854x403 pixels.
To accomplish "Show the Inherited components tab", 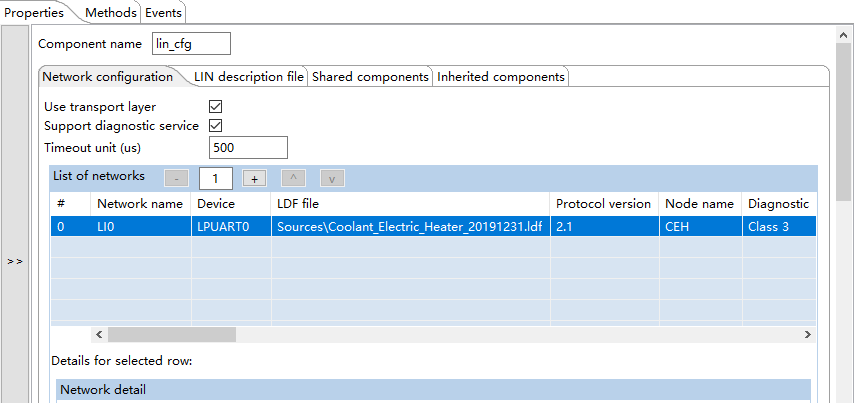I will click(500, 77).
